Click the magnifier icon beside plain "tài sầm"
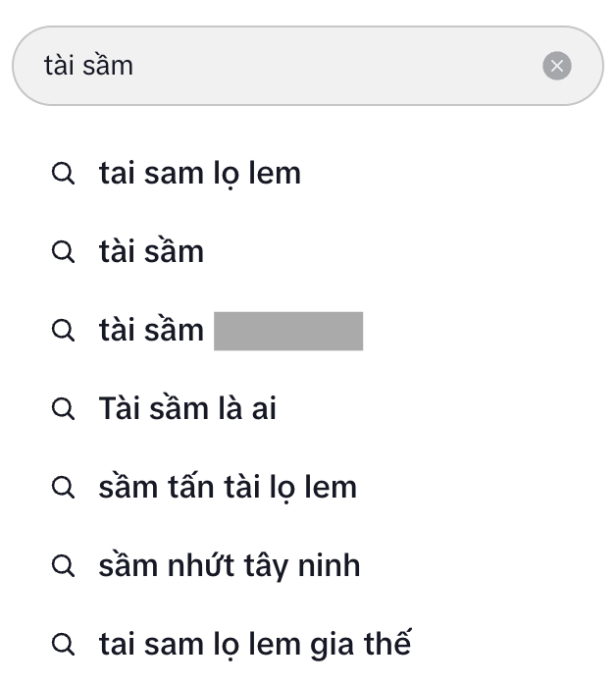 click(63, 252)
